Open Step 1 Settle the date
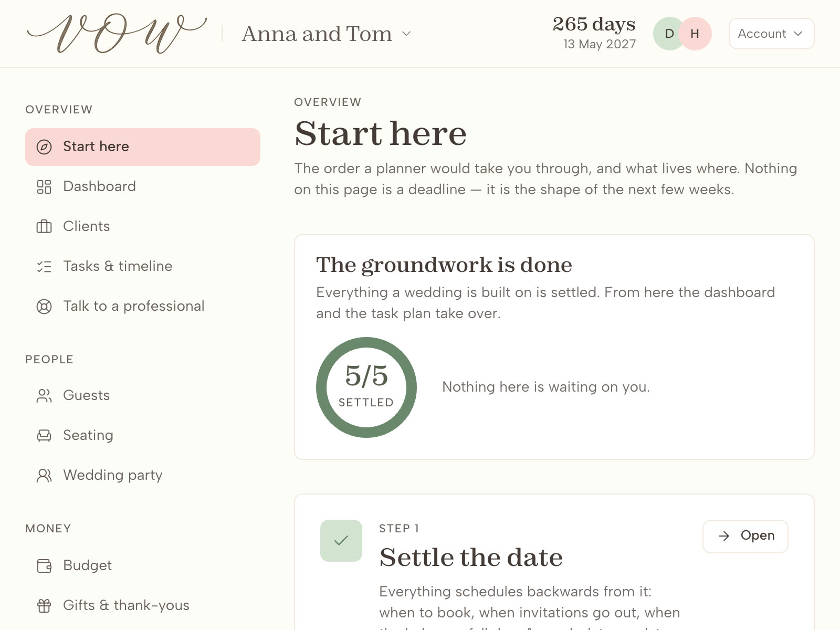The width and height of the screenshot is (840, 630). click(745, 536)
